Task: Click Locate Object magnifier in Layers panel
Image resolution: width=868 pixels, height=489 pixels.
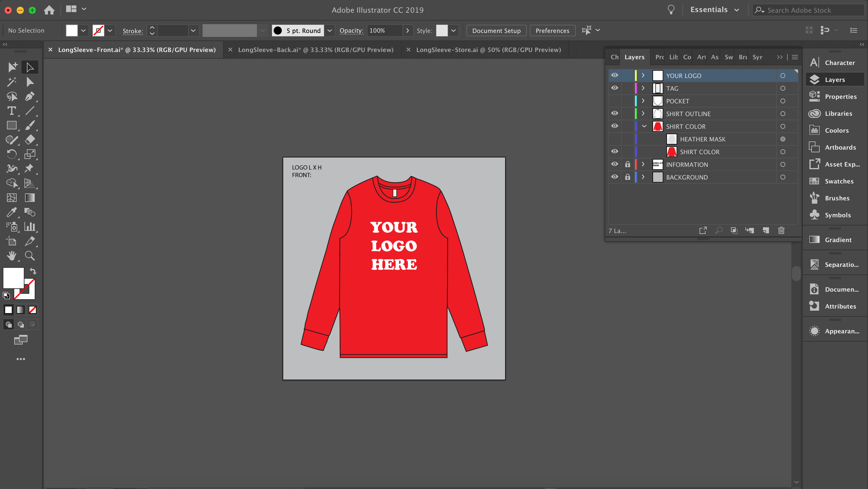Action: point(718,230)
